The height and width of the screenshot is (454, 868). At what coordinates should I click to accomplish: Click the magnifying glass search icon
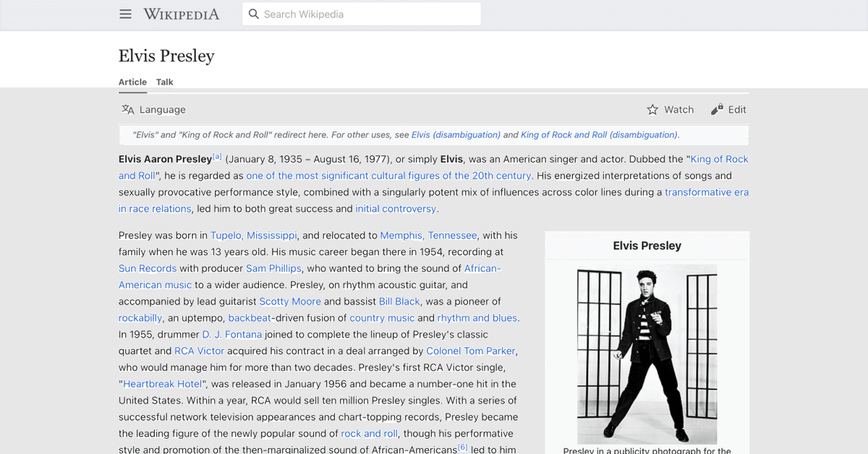pyautogui.click(x=254, y=14)
